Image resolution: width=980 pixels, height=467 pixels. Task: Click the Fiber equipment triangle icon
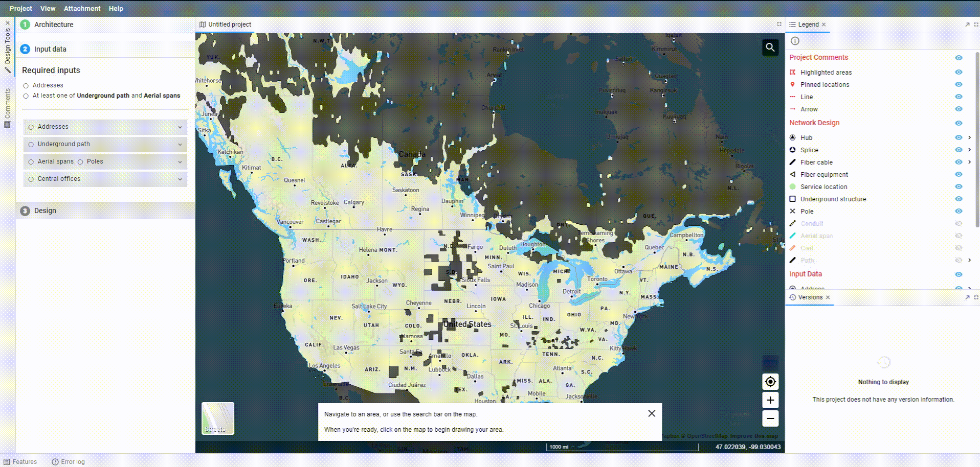click(x=792, y=174)
